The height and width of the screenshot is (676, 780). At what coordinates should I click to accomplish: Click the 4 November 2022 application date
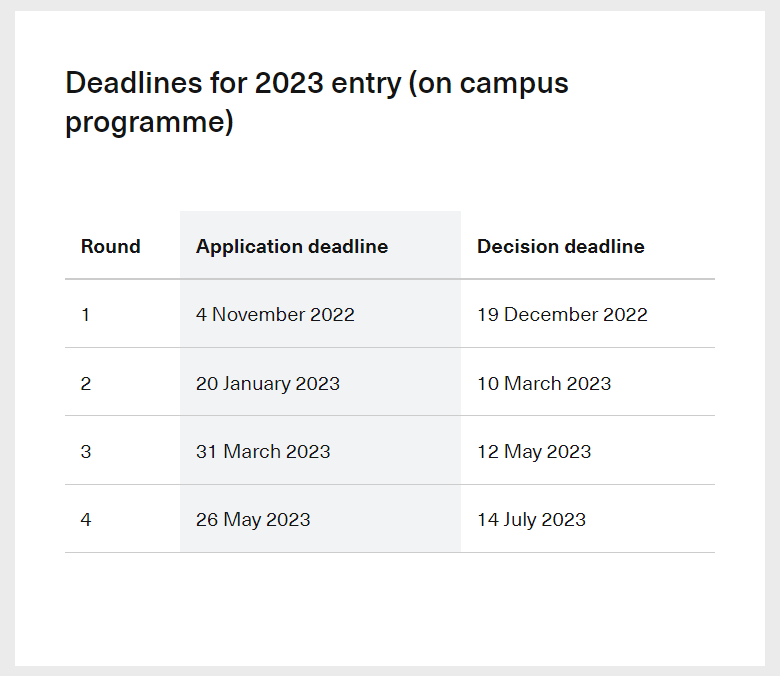275,315
